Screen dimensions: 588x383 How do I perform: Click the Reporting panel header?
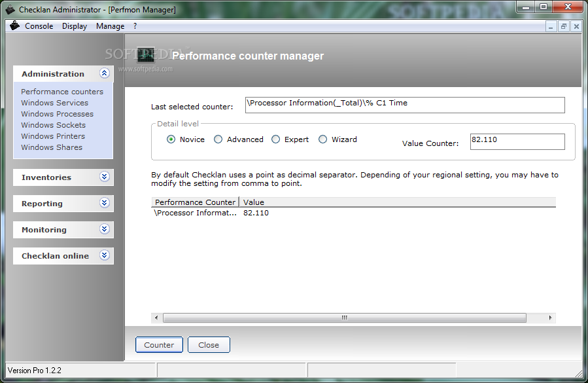63,204
